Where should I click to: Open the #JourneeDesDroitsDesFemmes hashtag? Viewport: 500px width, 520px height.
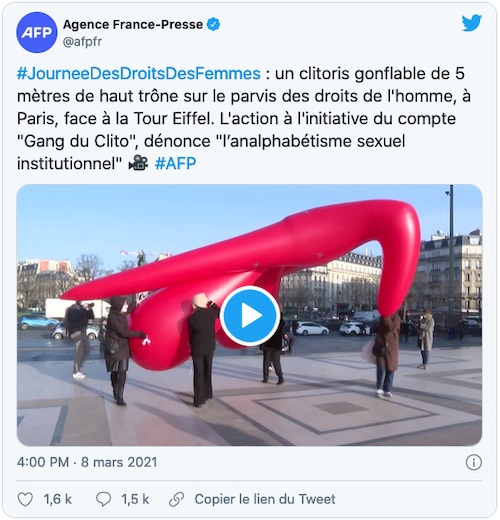tap(139, 74)
